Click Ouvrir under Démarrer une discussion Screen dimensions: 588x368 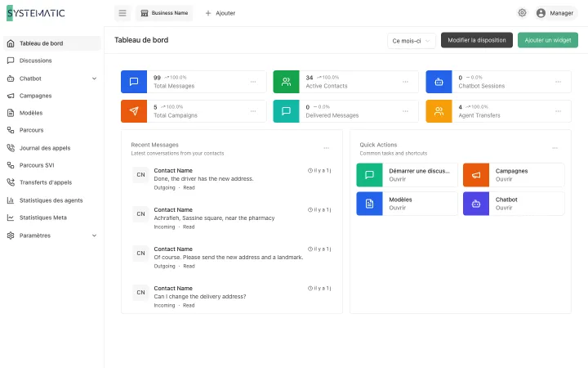coord(397,179)
